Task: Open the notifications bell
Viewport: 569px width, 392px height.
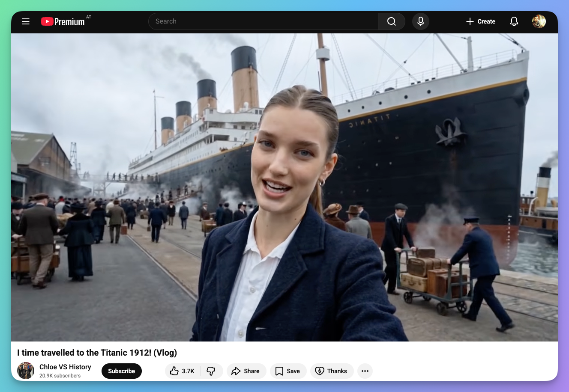Action: coord(514,21)
